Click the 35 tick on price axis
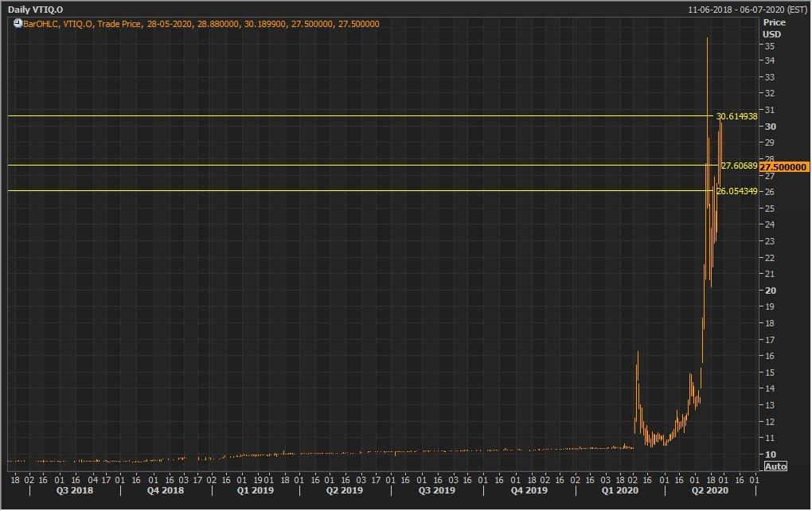 coord(770,46)
